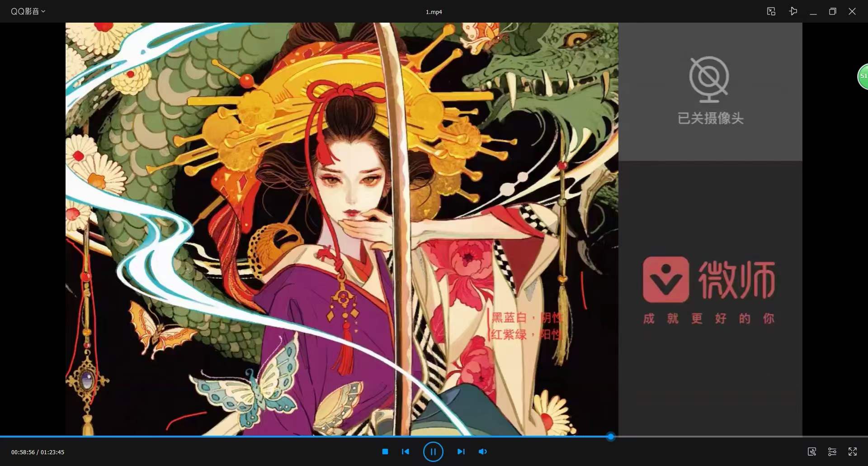Minimize the QQ影音 window

click(x=813, y=11)
